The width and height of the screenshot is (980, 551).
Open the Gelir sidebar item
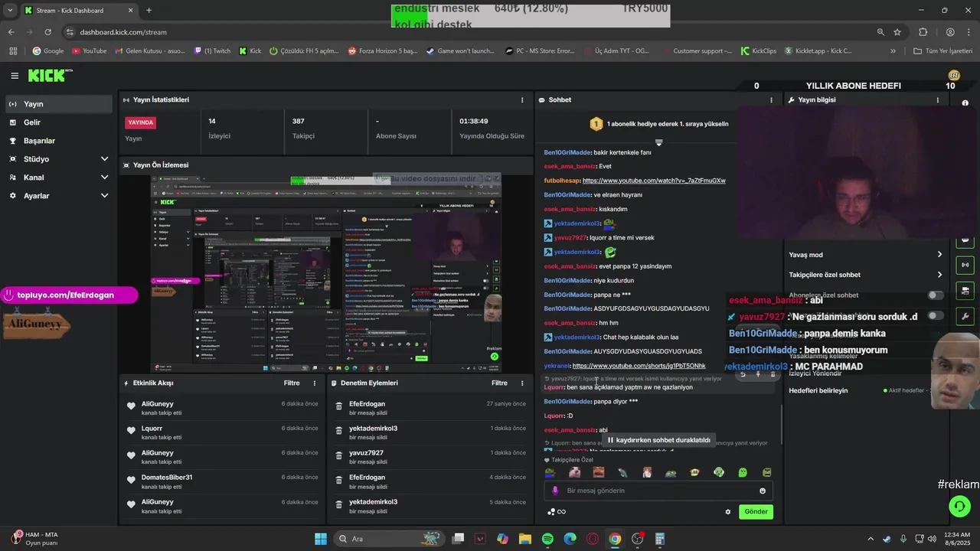pos(60,122)
